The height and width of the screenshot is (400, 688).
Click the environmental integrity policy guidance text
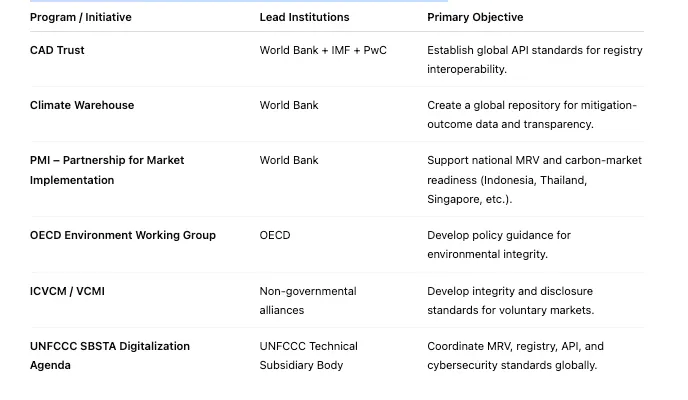[498, 244]
